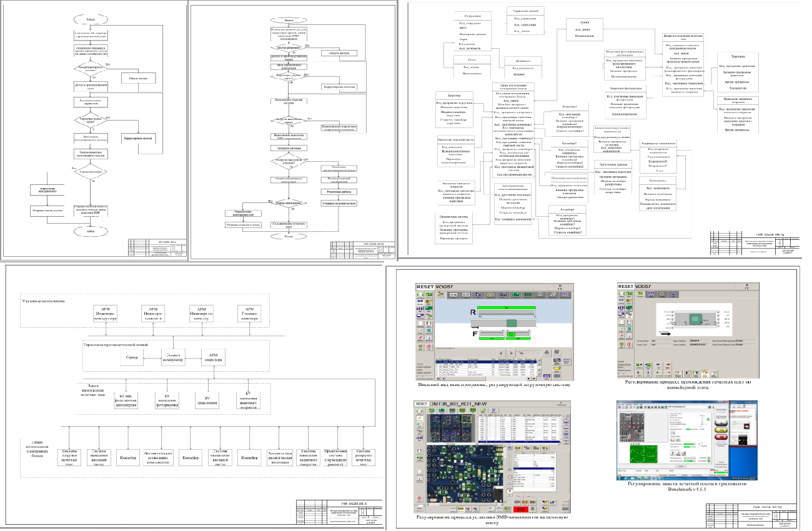Click the "Сервер" block
The image size is (812, 531).
132,357
